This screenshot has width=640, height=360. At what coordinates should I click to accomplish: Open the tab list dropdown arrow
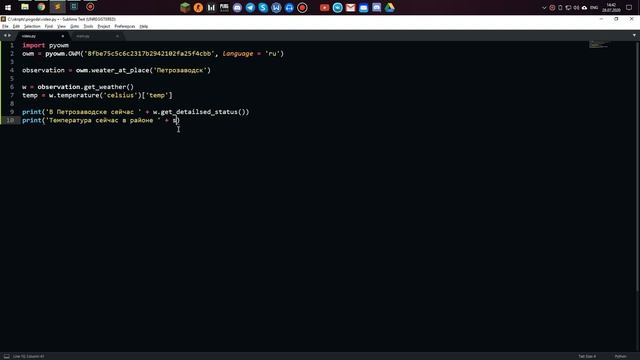point(634,36)
